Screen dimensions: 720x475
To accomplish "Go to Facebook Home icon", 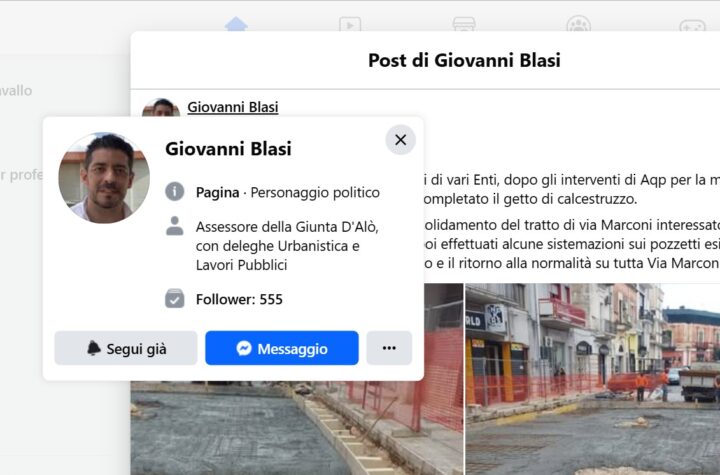I will tap(236, 24).
